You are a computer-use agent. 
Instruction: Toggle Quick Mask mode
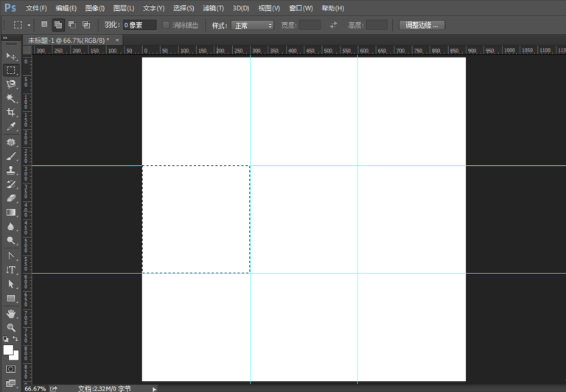[x=11, y=368]
